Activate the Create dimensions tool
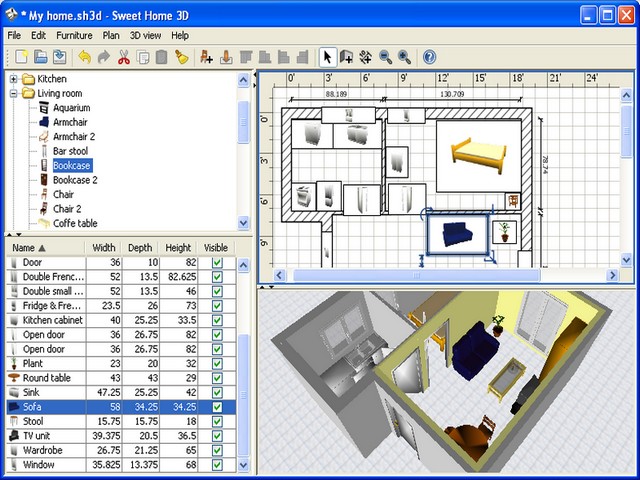This screenshot has width=640, height=480. [366, 57]
